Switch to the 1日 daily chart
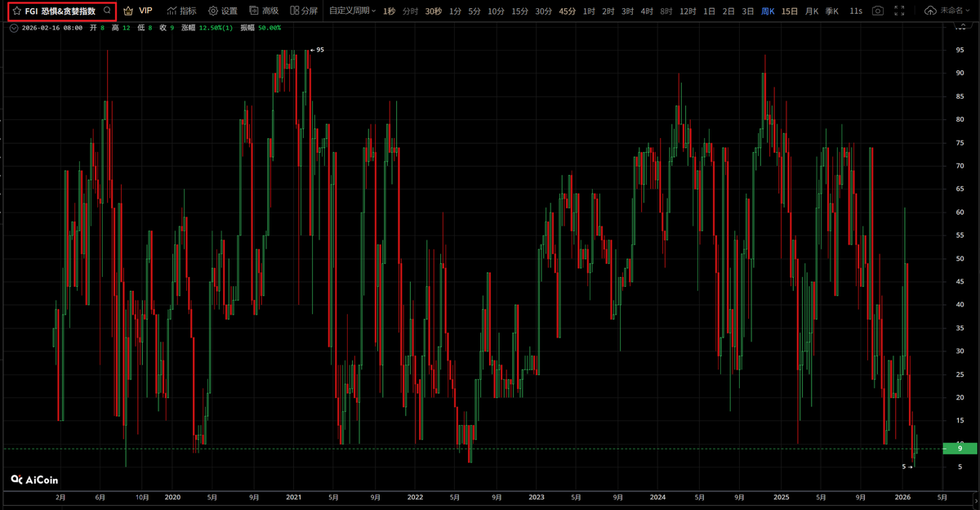980x510 pixels. (x=709, y=11)
